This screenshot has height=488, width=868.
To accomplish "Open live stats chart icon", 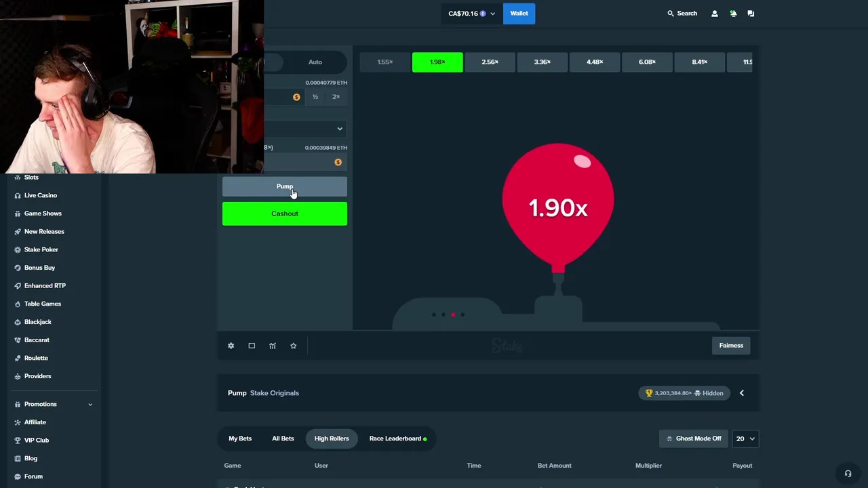I will pos(273,346).
